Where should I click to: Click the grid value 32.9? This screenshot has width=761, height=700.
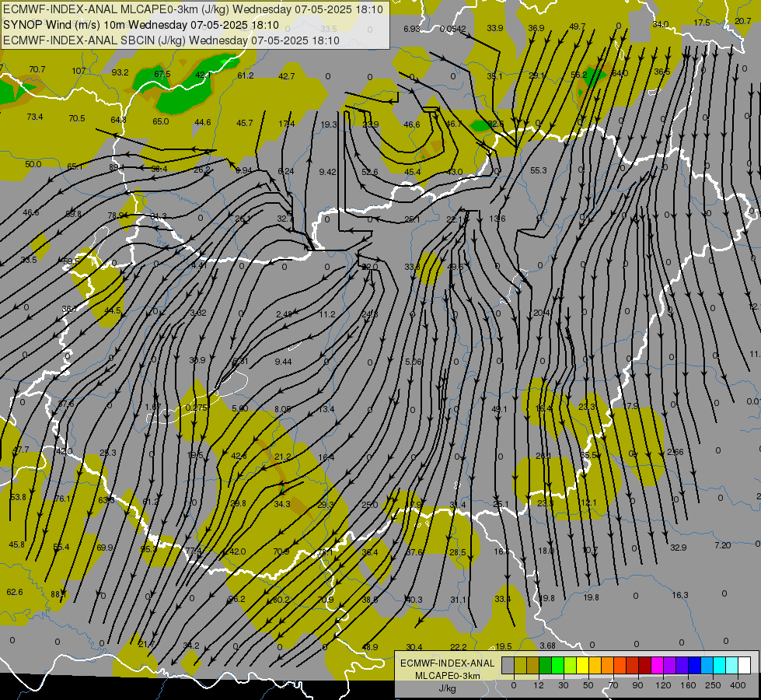click(x=678, y=548)
